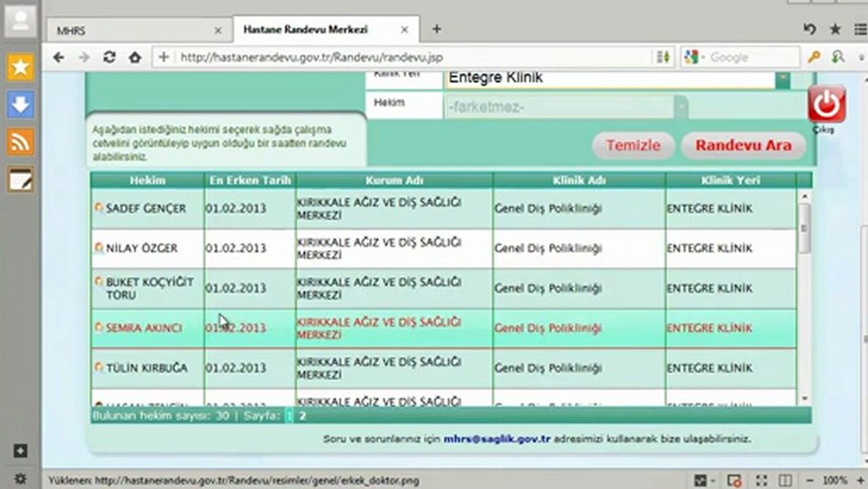The image size is (868, 489).
Task: Click the 100% zoom level
Action: tap(835, 480)
